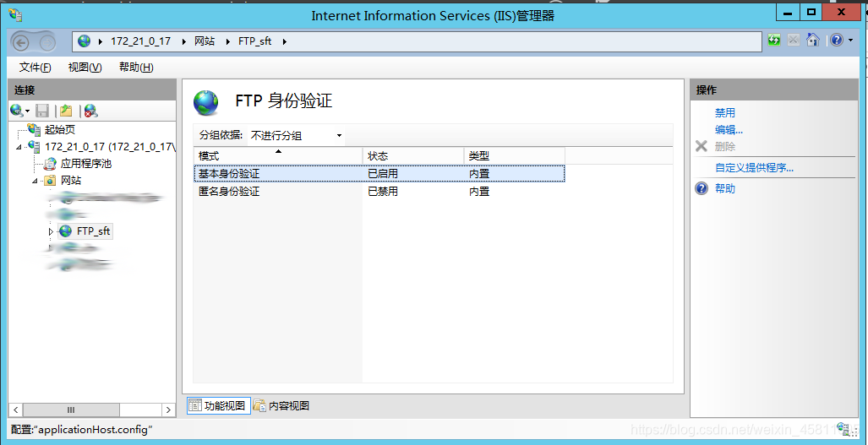Click 网站 in the address breadcrumb

pos(205,41)
